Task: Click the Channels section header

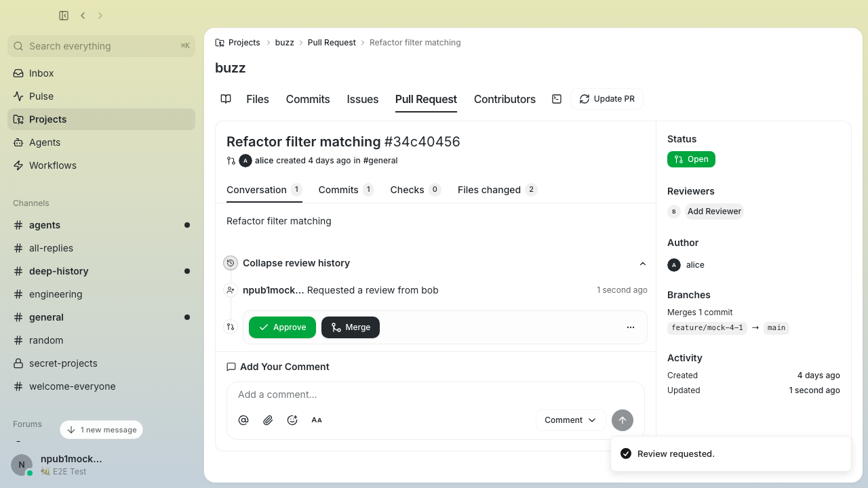Action: (31, 203)
